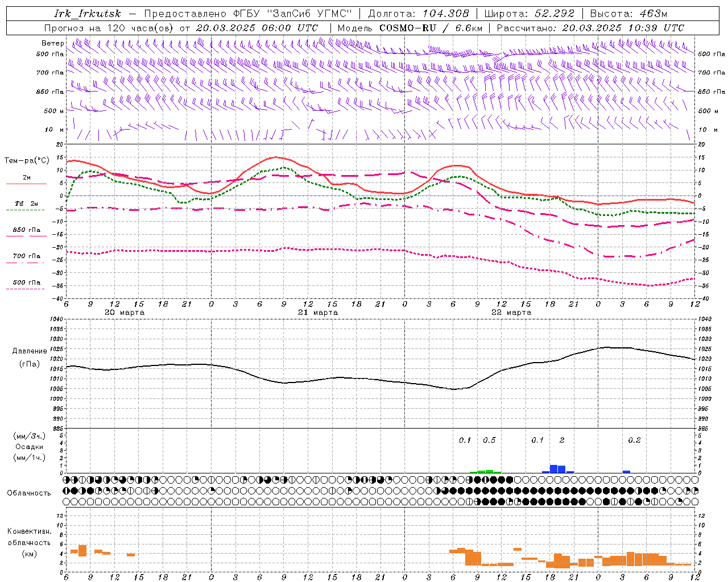The width and height of the screenshot is (728, 582).
Task: Click the Осадки precipitation label
Action: [x=29, y=447]
